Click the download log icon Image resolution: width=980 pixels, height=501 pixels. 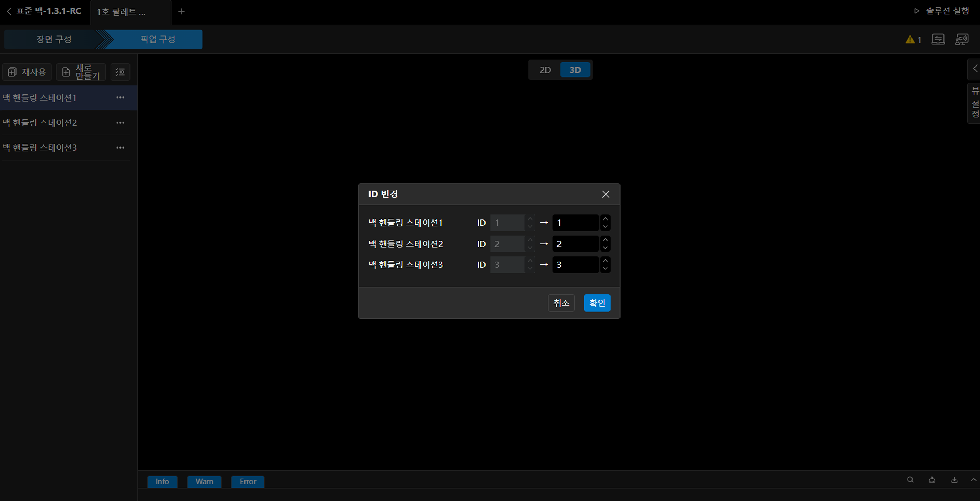[954, 480]
